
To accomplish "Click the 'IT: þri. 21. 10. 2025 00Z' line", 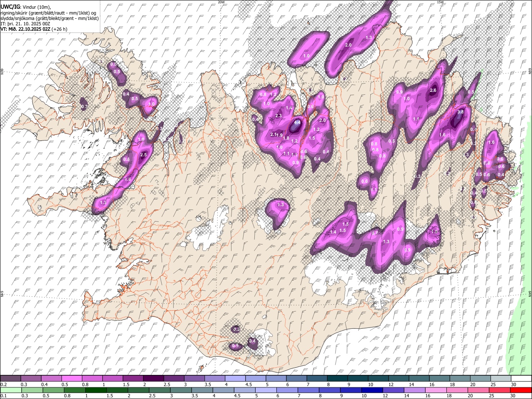I will tap(25, 24).
